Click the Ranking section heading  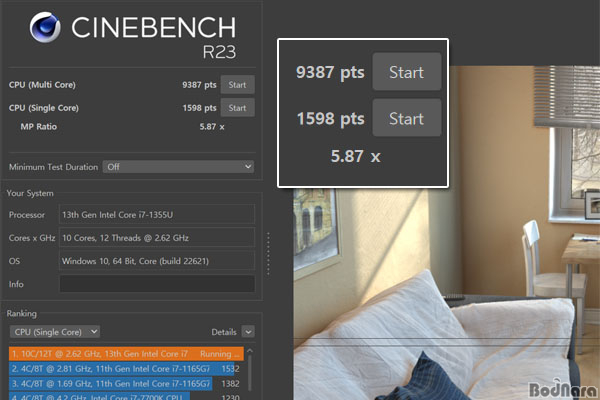tap(21, 313)
